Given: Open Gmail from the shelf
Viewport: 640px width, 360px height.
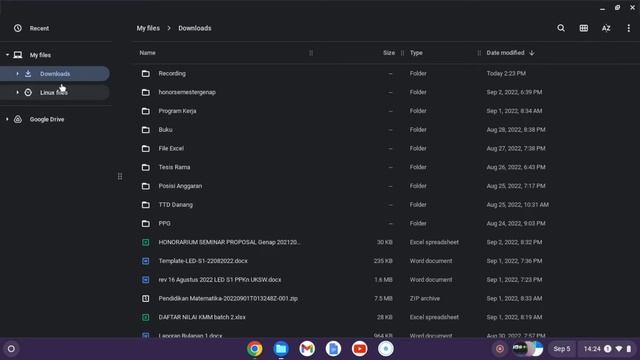Looking at the screenshot, I should 307,349.
